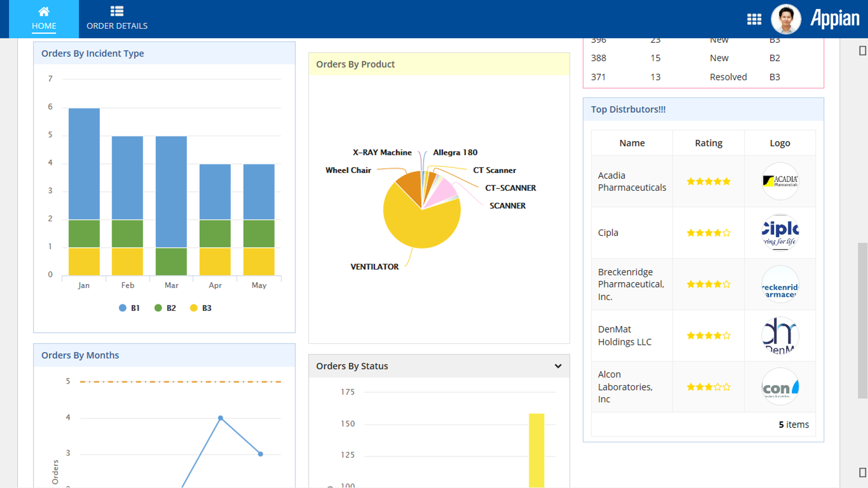Click the 'Acadia Pharmaceuticals' name cell

point(632,181)
